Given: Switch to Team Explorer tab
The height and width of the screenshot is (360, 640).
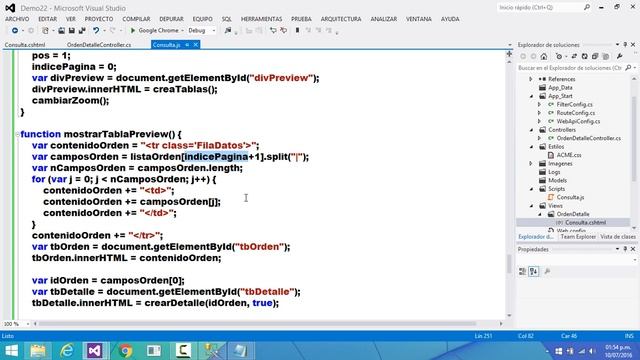Looking at the screenshot, I should (x=578, y=237).
